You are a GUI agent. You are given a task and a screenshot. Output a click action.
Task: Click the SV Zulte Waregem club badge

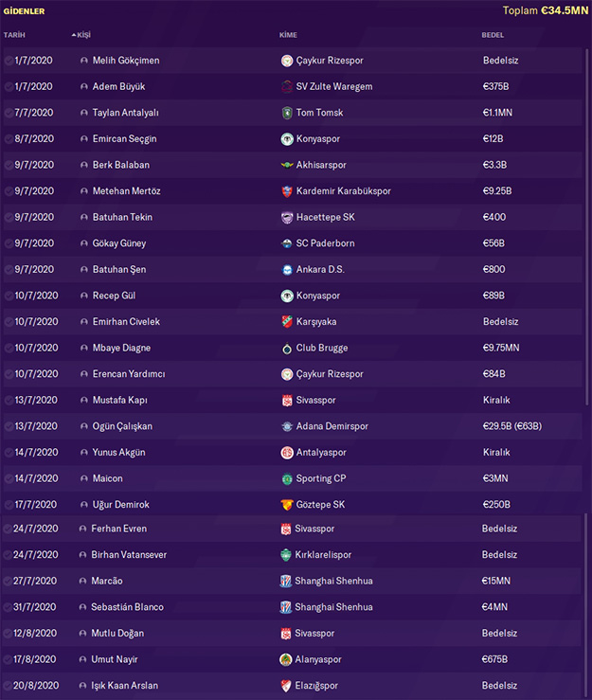tap(287, 87)
